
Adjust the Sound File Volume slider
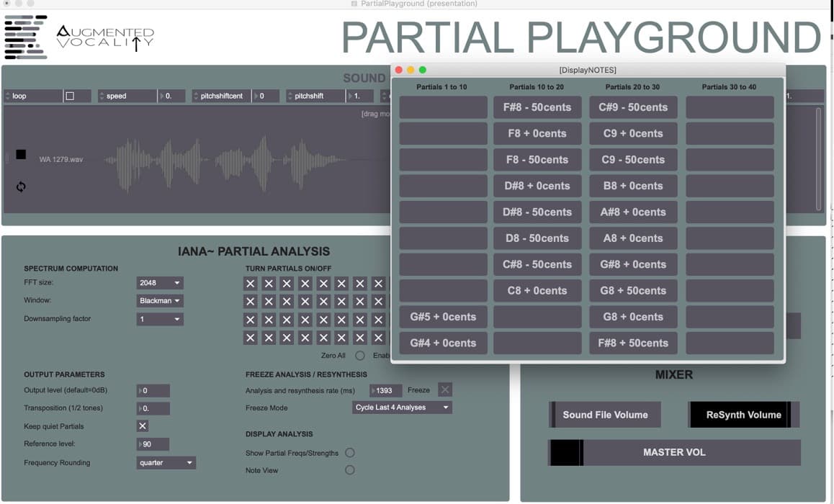605,415
